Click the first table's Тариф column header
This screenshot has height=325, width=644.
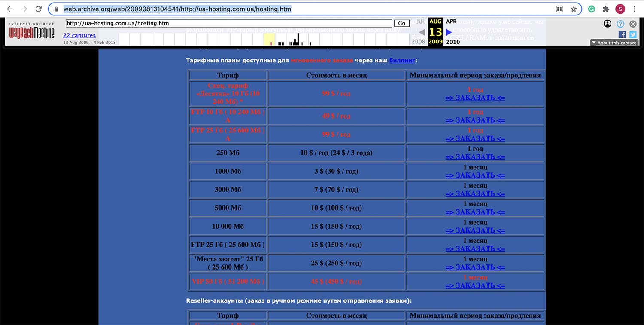[228, 76]
